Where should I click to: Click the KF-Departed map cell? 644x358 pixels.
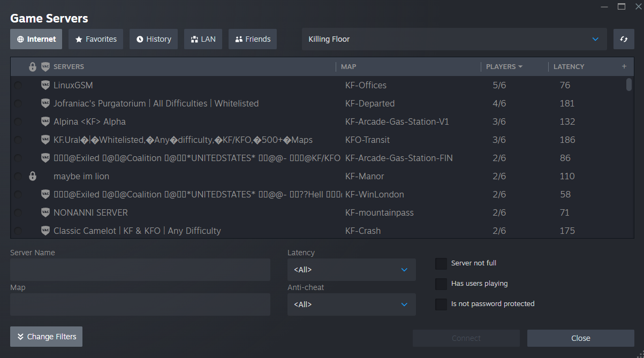(x=370, y=103)
